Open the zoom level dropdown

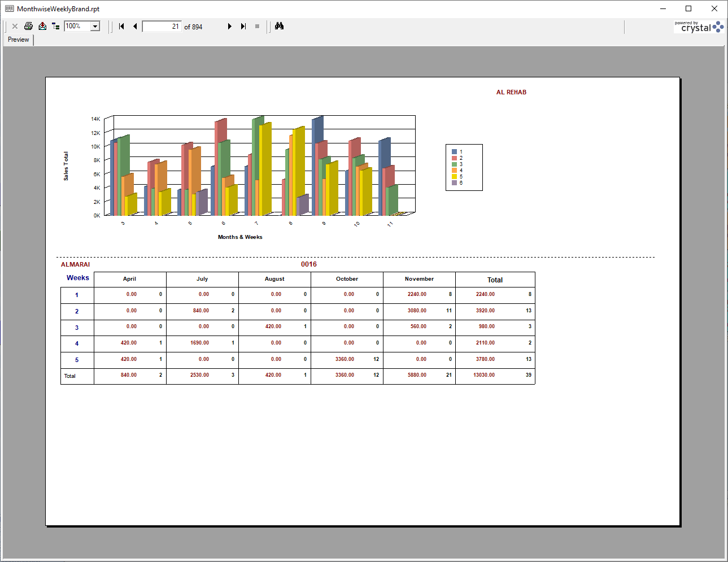click(x=95, y=27)
